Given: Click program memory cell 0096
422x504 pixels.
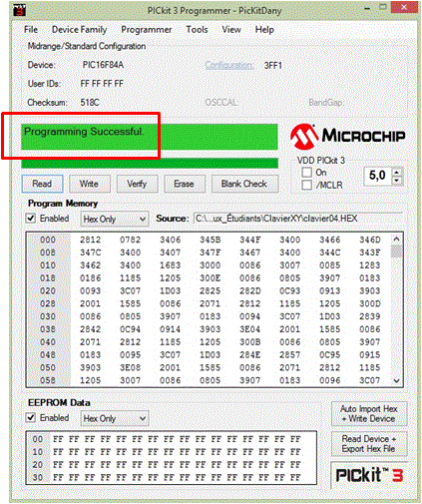Looking at the screenshot, I should [330, 380].
